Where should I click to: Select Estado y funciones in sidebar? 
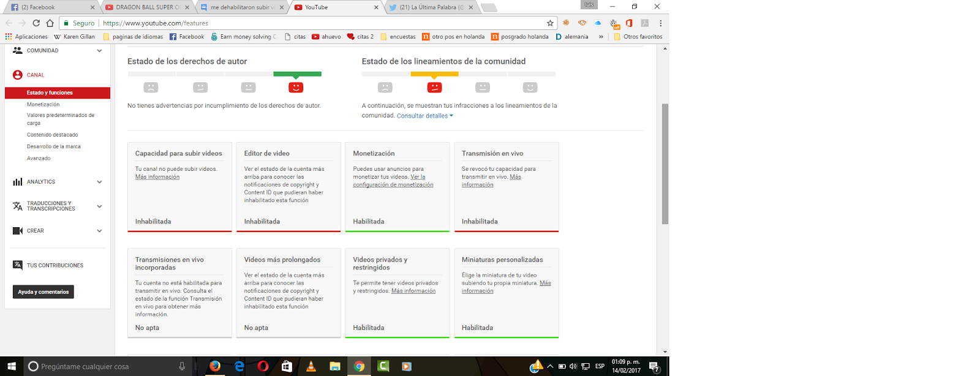[x=58, y=92]
